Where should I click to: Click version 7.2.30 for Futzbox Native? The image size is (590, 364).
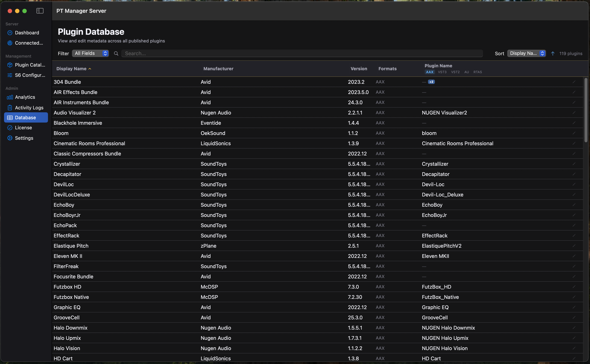355,297
